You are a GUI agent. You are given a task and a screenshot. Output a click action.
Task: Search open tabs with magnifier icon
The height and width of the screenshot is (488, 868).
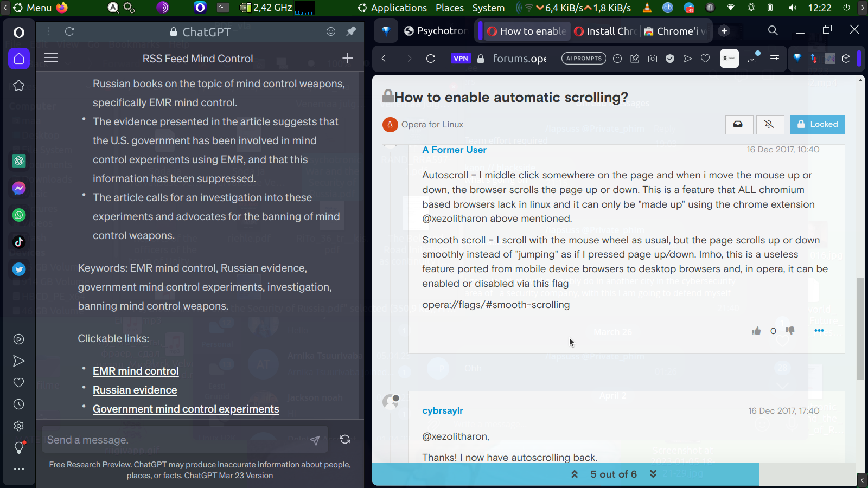773,31
